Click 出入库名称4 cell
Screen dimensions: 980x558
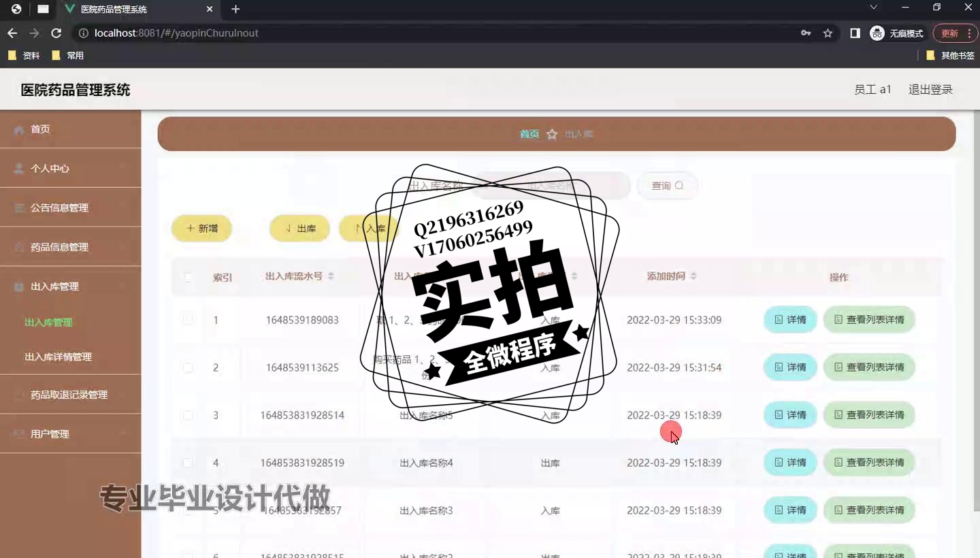point(426,463)
